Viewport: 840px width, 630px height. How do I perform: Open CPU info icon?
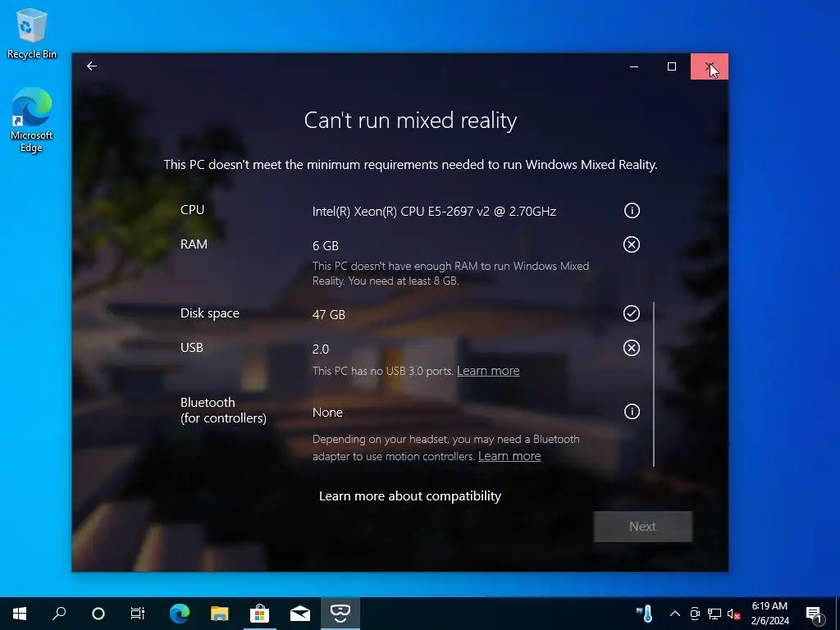632,211
